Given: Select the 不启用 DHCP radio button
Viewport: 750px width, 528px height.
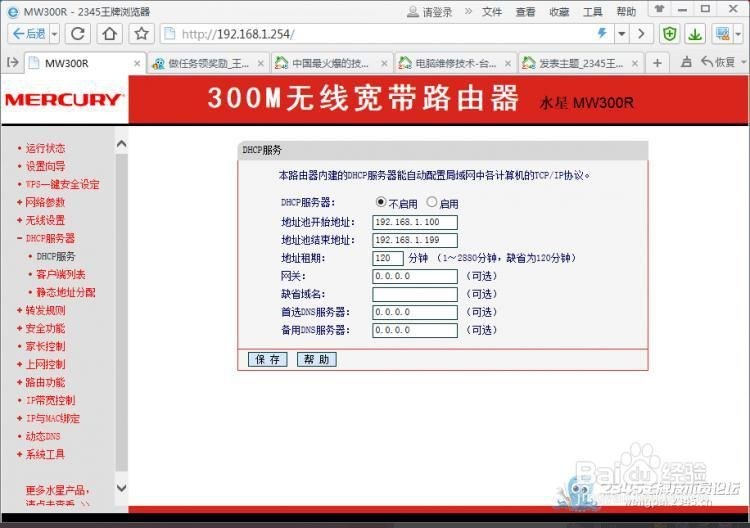Looking at the screenshot, I should [381, 202].
